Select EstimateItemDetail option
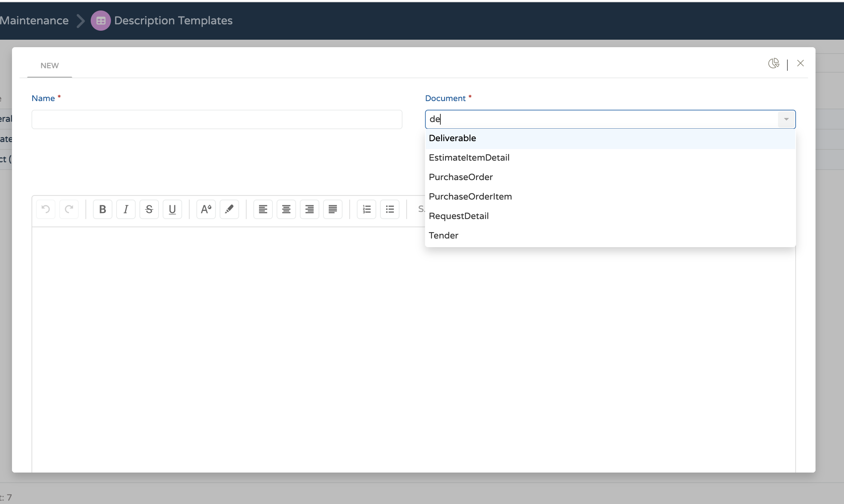This screenshot has width=844, height=504. pyautogui.click(x=610, y=158)
